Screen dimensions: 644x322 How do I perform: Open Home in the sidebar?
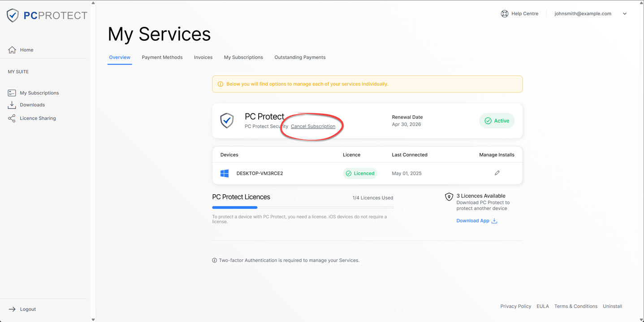(x=26, y=50)
